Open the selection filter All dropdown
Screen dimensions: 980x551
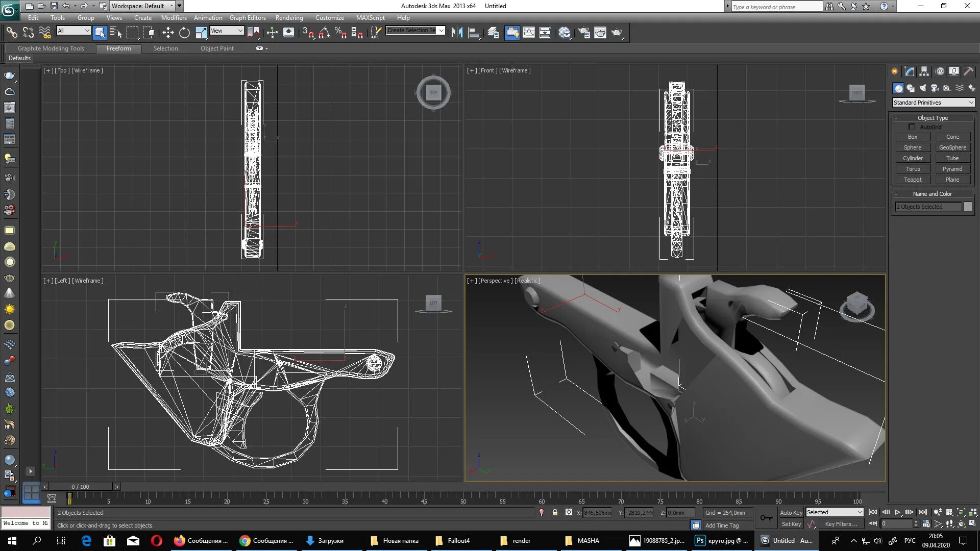(x=73, y=31)
